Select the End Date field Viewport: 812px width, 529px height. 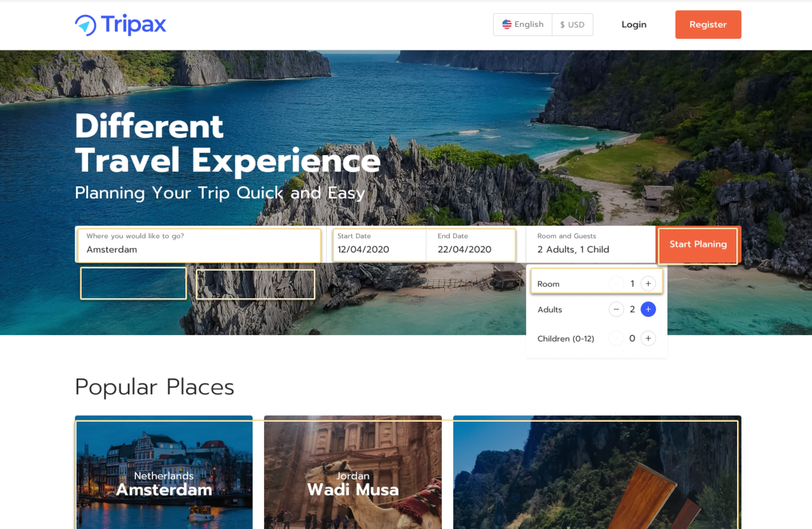tap(470, 244)
